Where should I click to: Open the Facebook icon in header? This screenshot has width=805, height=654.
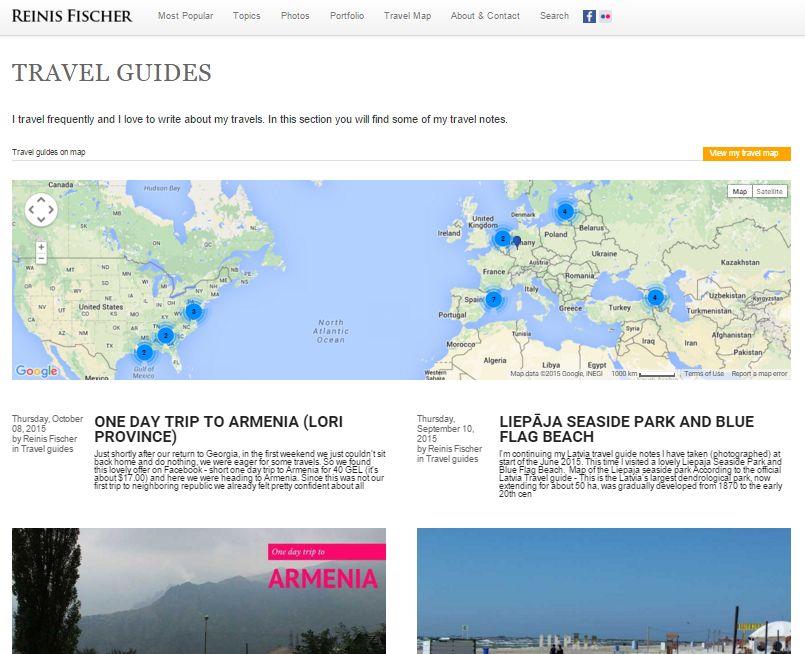(589, 16)
